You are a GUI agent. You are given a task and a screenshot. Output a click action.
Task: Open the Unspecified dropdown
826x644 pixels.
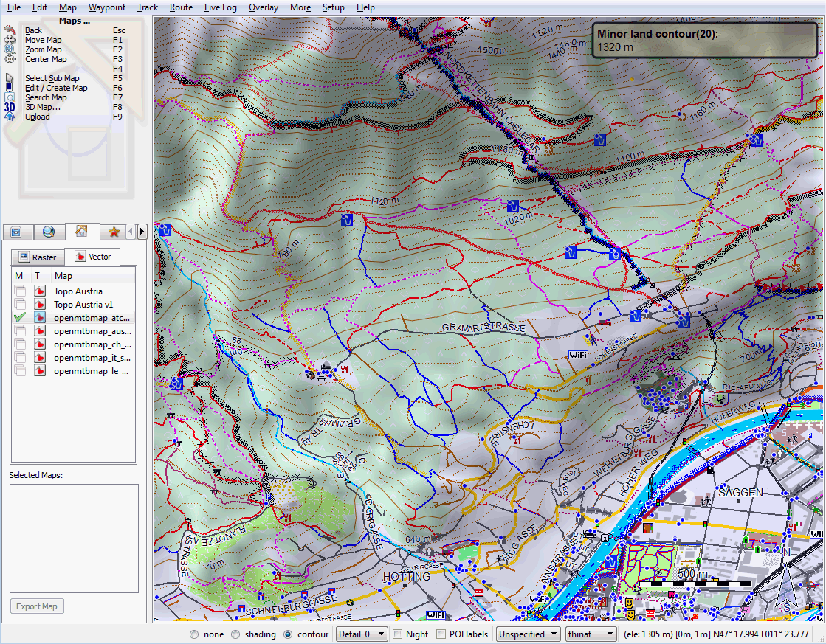(x=527, y=634)
